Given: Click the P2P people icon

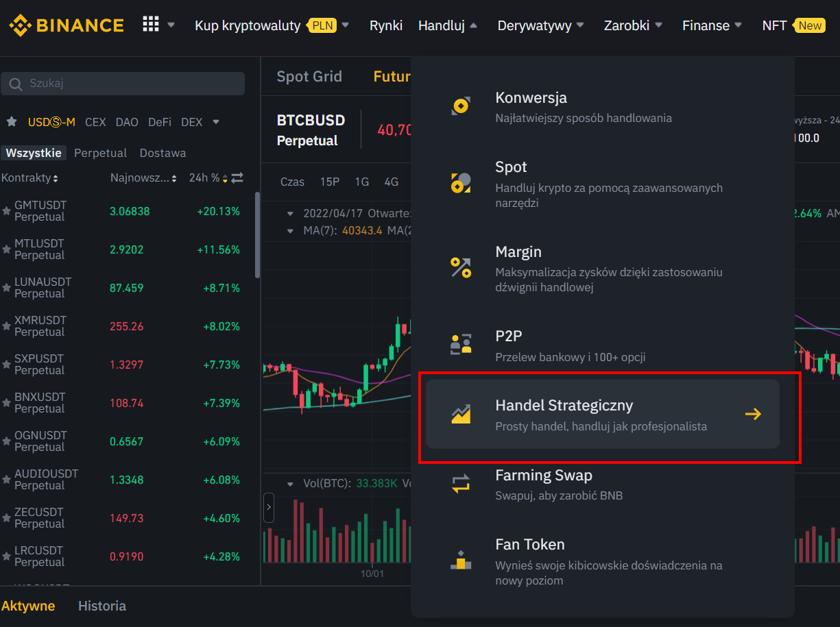Looking at the screenshot, I should (461, 343).
